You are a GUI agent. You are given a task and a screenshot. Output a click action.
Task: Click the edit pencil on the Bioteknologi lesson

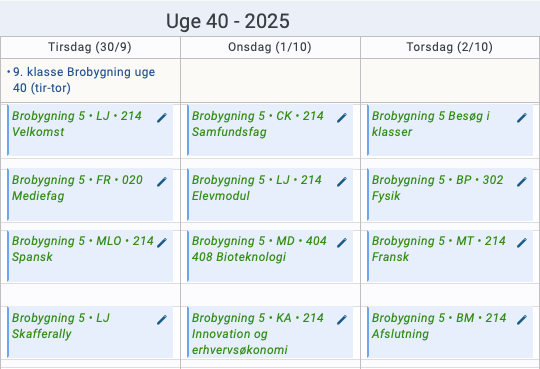pos(342,243)
